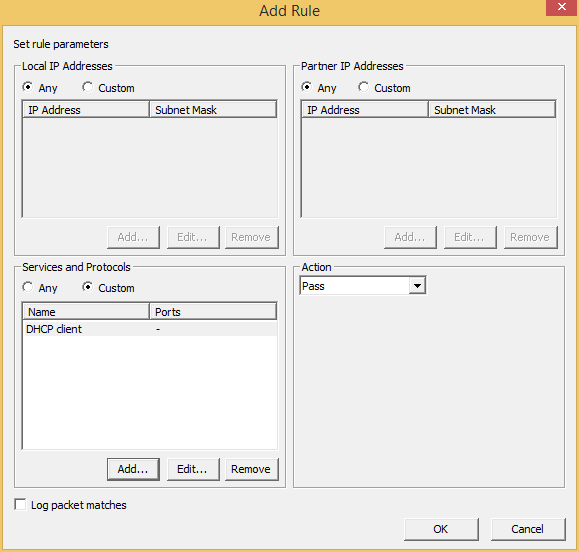
Task: Open the Action dropdown arrow
Action: point(417,286)
